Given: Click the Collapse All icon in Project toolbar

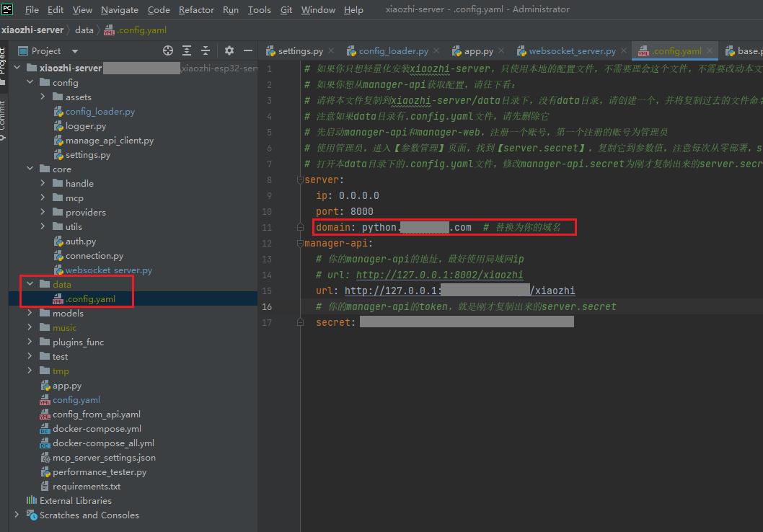Looking at the screenshot, I should [204, 50].
